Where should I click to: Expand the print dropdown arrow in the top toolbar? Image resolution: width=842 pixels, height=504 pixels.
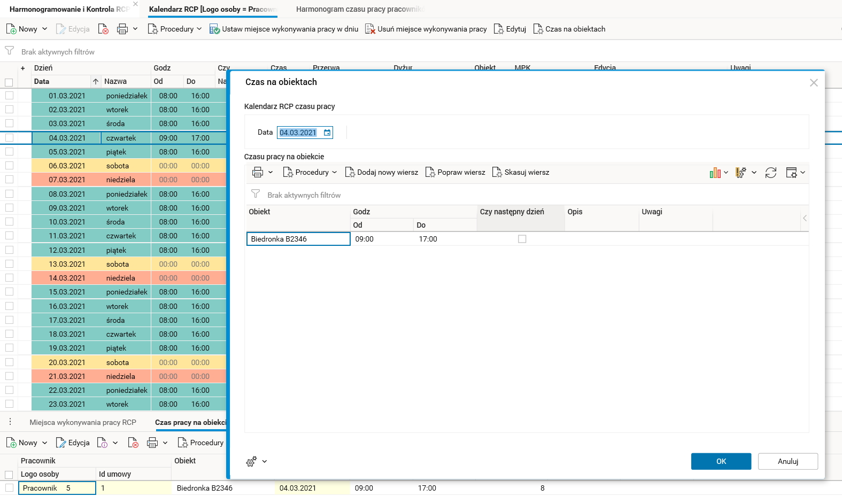[x=135, y=29]
